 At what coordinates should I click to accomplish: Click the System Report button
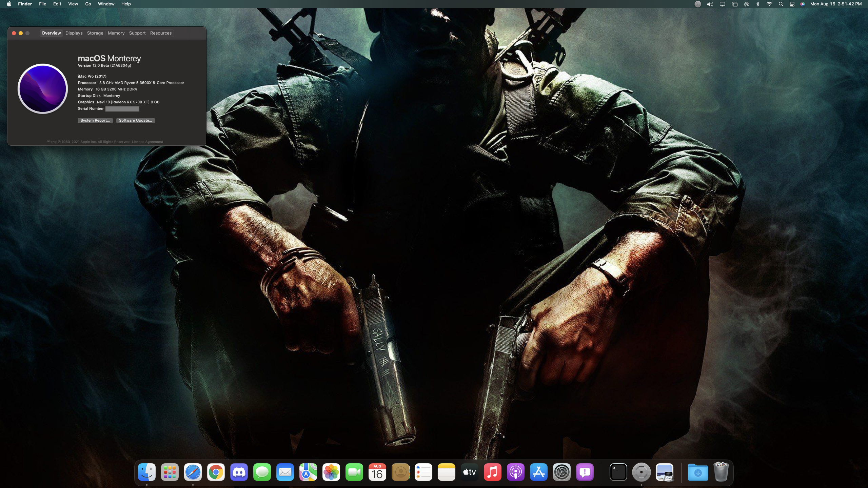(x=95, y=120)
